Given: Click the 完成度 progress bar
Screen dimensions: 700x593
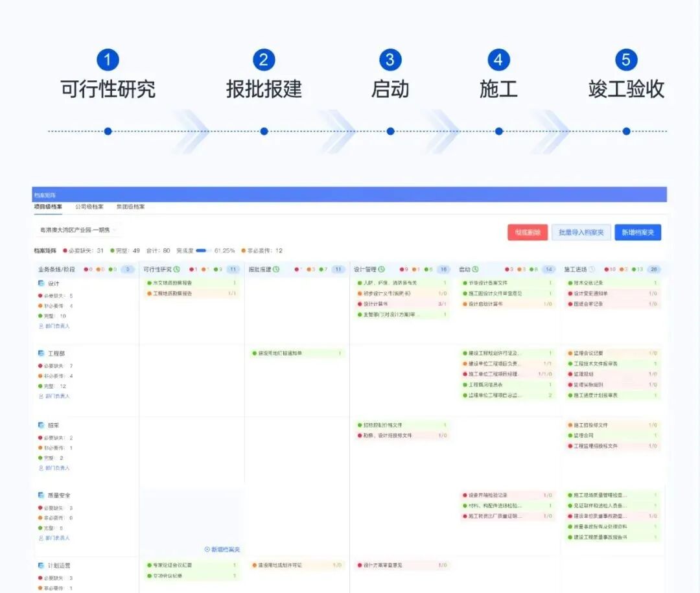Looking at the screenshot, I should tap(204, 250).
